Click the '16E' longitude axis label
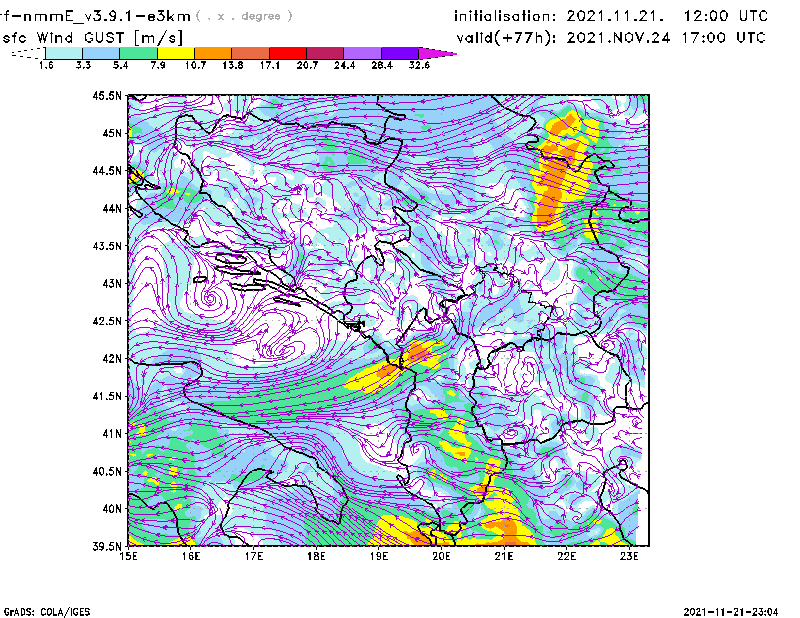Image resolution: width=800 pixels, height=618 pixels. point(191,556)
